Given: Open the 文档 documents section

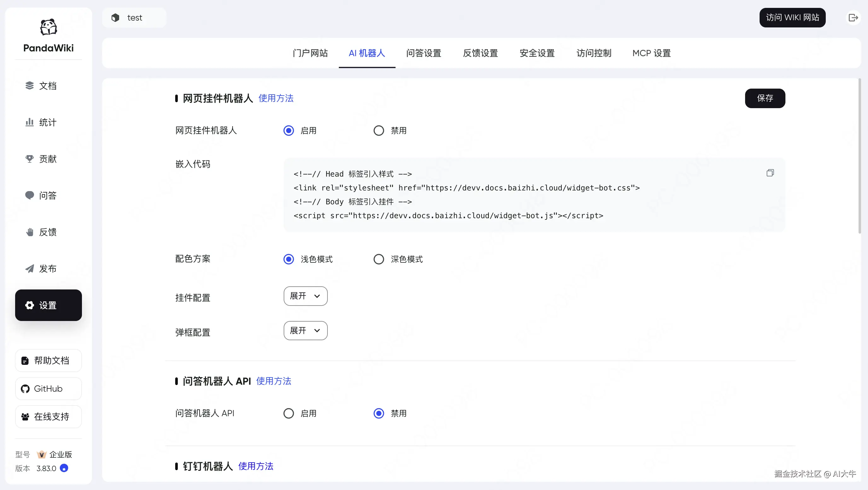Looking at the screenshot, I should click(48, 85).
